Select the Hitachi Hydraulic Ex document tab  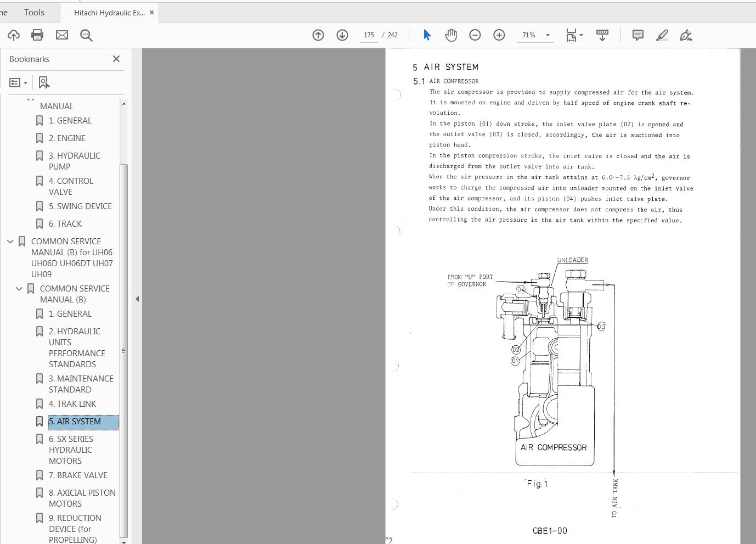pos(109,12)
